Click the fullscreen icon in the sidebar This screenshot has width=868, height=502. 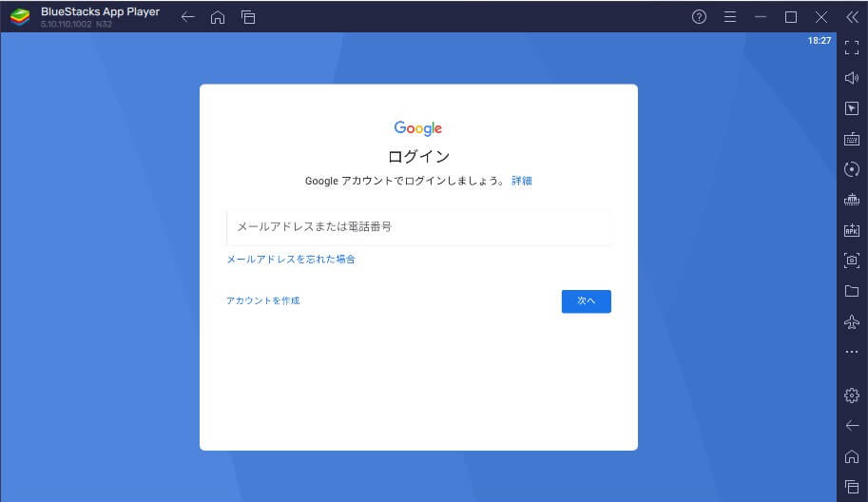tap(852, 48)
